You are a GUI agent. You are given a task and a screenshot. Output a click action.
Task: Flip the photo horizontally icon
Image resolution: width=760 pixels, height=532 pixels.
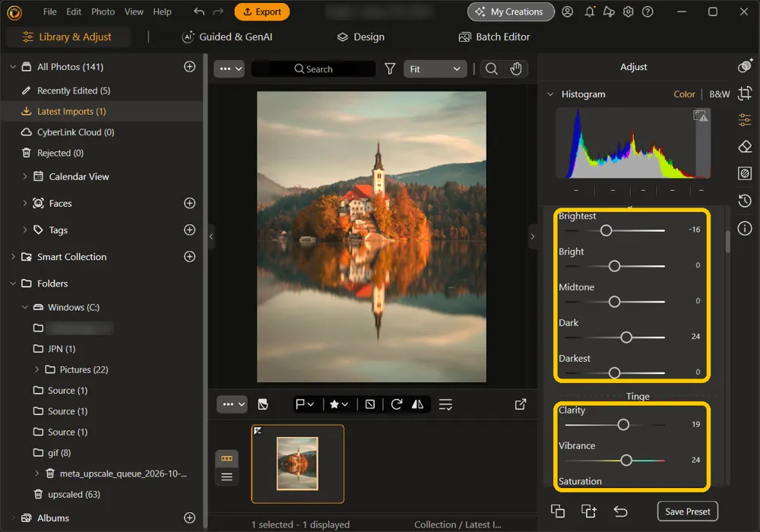coord(417,404)
